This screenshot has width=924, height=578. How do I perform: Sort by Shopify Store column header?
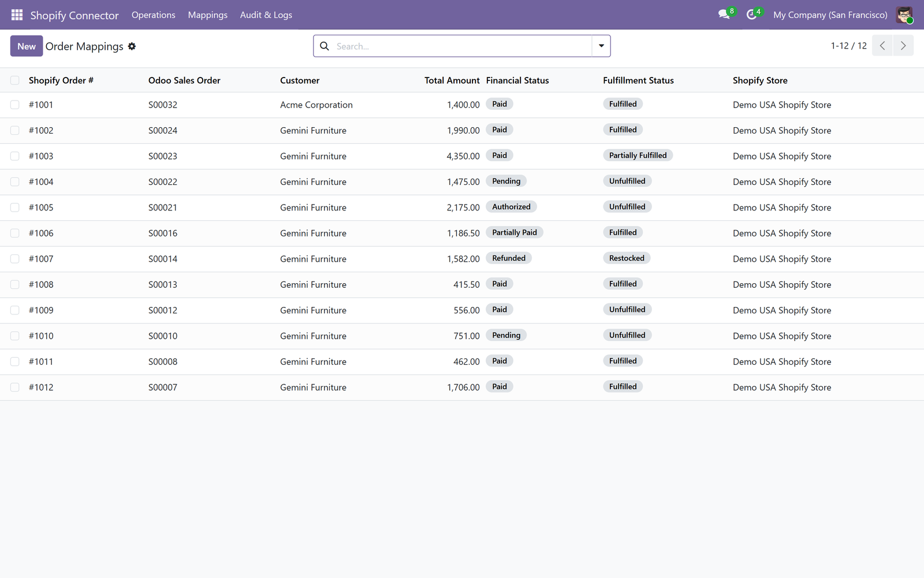coord(760,80)
